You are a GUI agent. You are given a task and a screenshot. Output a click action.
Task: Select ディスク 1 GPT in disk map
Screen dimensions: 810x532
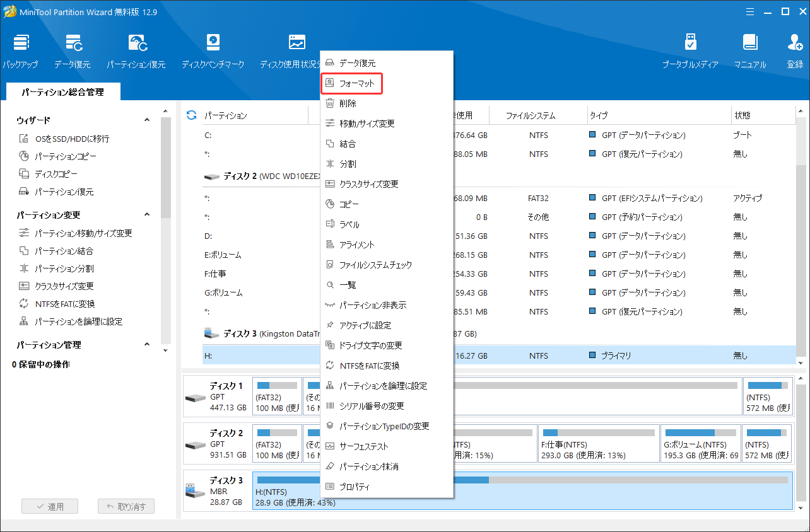pyautogui.click(x=217, y=397)
